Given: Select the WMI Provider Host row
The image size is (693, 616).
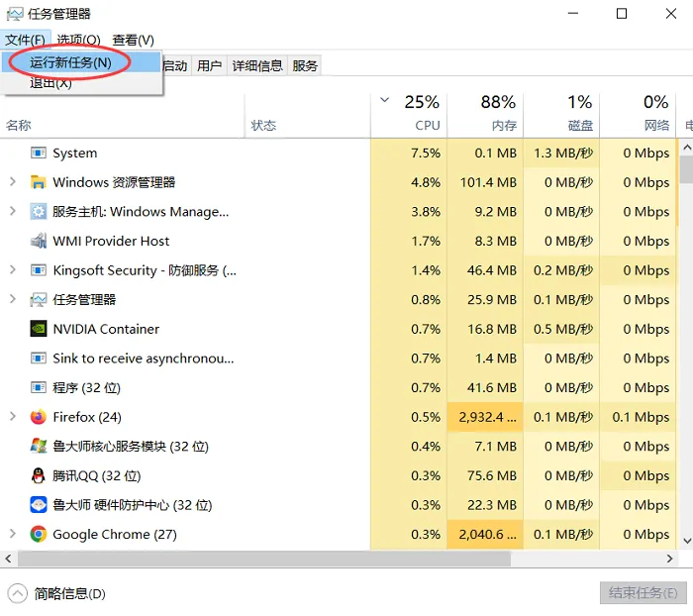Looking at the screenshot, I should (x=338, y=241).
